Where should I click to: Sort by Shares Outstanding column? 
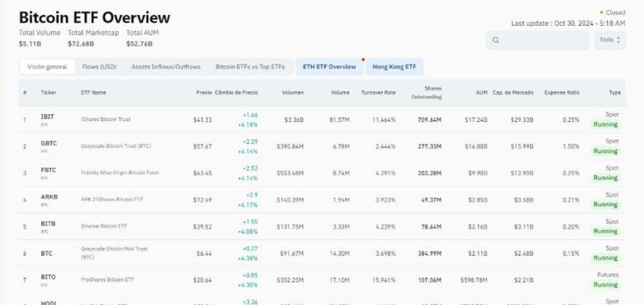[426, 93]
